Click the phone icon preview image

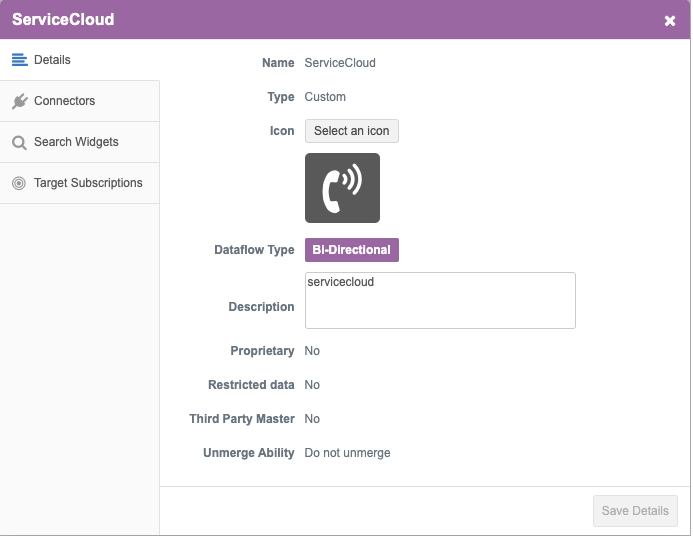tap(342, 188)
